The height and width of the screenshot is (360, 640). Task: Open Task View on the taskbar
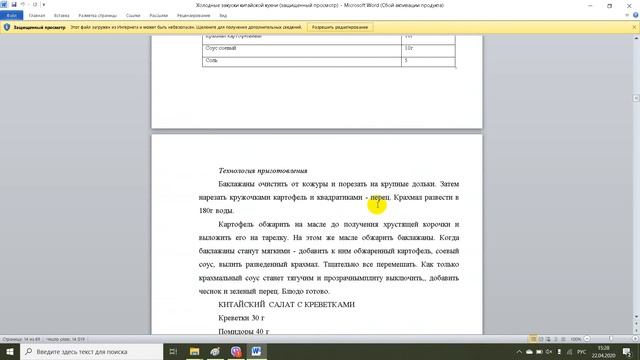pyautogui.click(x=173, y=351)
